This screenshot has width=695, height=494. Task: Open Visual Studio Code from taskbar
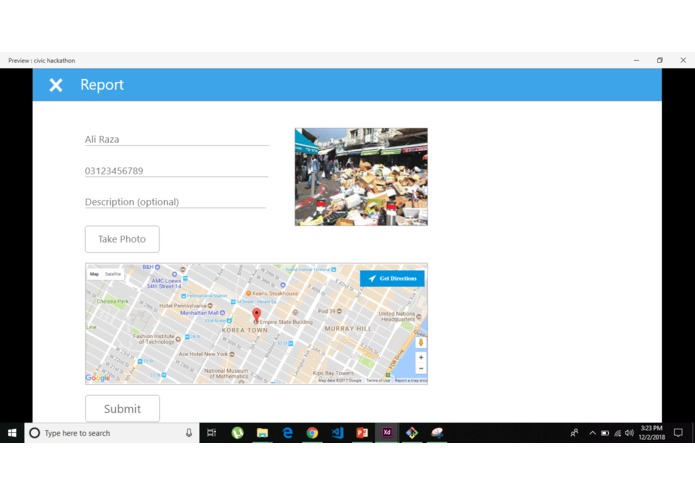click(337, 433)
